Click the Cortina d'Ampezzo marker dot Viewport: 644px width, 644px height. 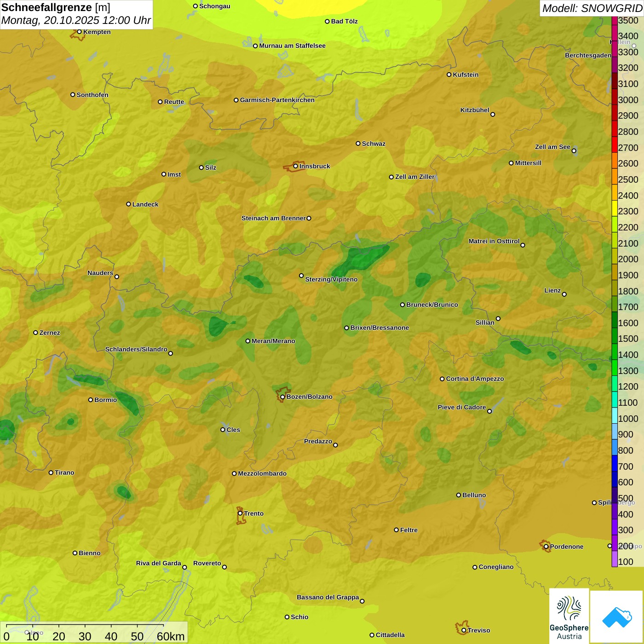(x=442, y=379)
